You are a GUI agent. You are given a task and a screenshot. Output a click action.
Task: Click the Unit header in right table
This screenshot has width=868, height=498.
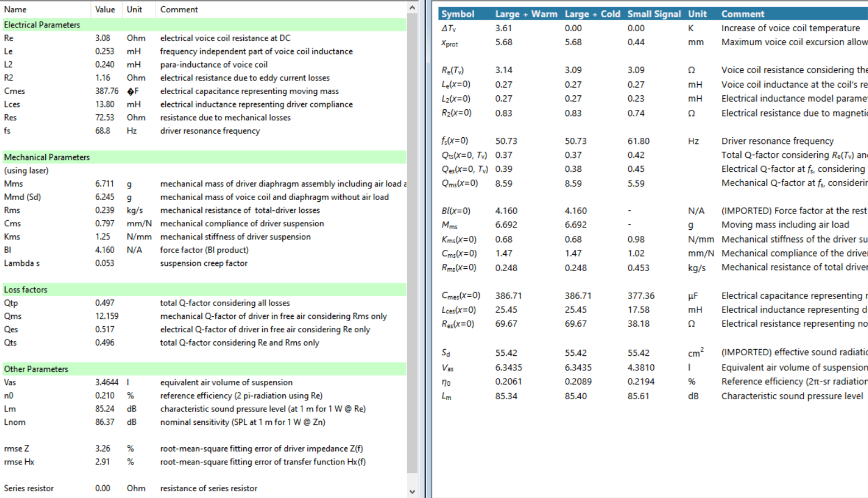(x=697, y=14)
